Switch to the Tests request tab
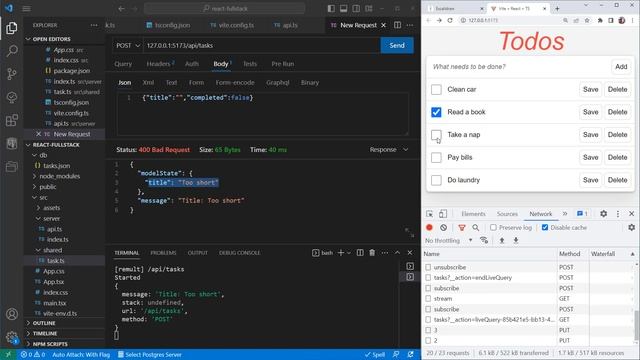 250,64
